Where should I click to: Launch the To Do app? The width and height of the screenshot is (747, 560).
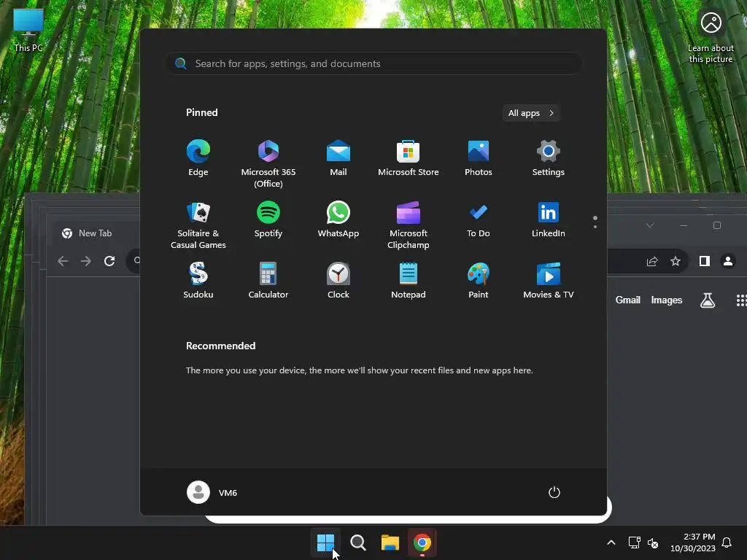(479, 220)
